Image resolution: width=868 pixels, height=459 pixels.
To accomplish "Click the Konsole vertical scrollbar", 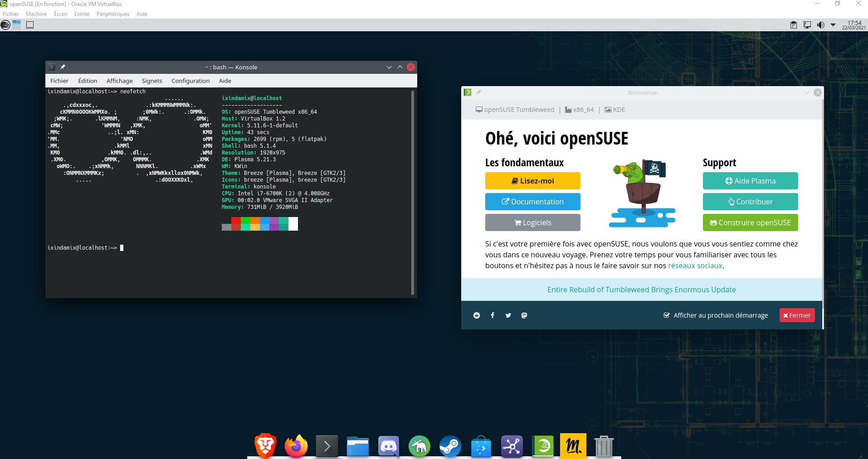I will coord(412,193).
